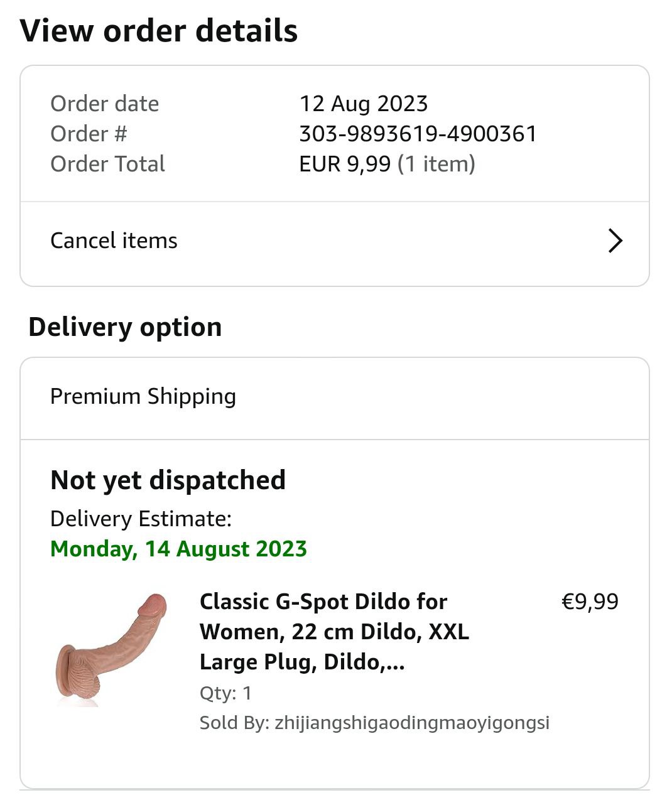Tap the Cancel items label
672x800 pixels.
(x=114, y=241)
